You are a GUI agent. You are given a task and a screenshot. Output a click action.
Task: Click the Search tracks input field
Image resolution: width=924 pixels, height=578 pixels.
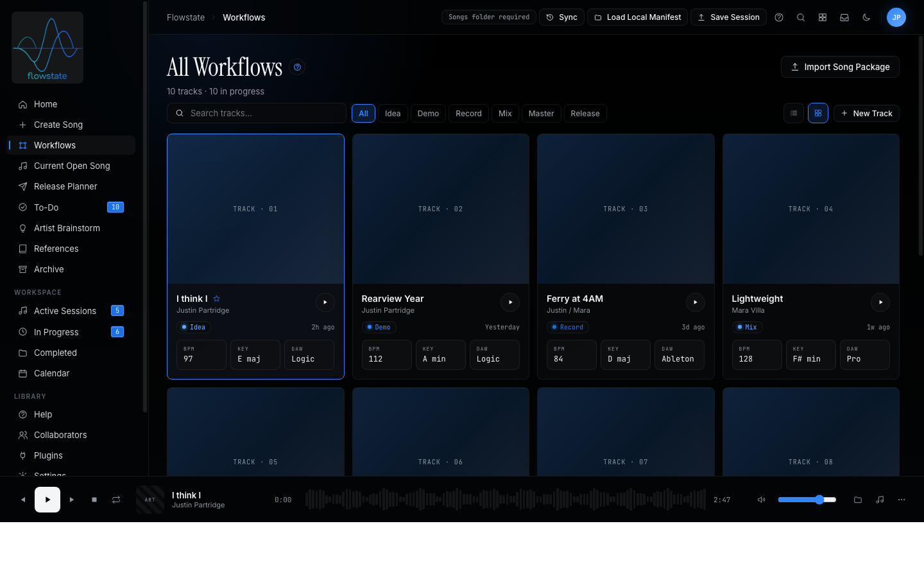(x=257, y=113)
